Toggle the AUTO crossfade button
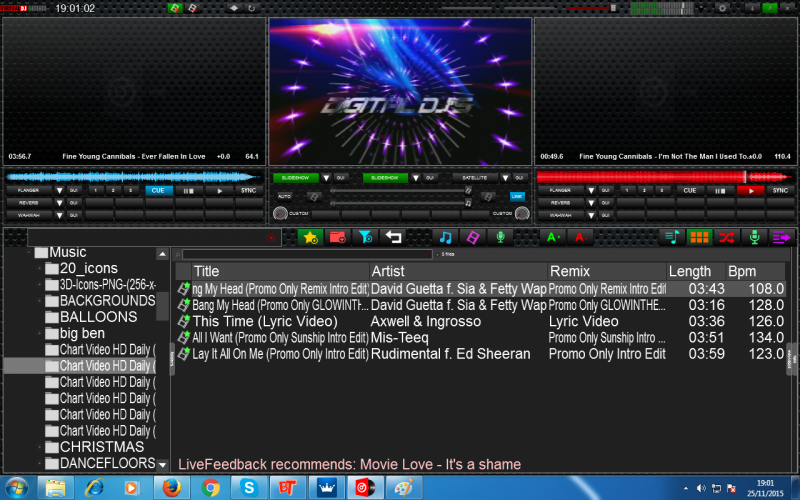This screenshot has height=500, width=800. pyautogui.click(x=284, y=196)
